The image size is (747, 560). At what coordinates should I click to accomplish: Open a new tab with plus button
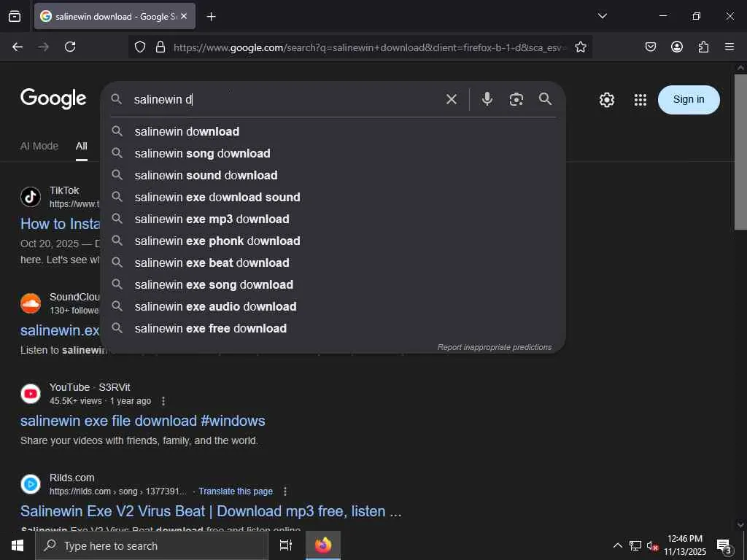click(x=212, y=17)
